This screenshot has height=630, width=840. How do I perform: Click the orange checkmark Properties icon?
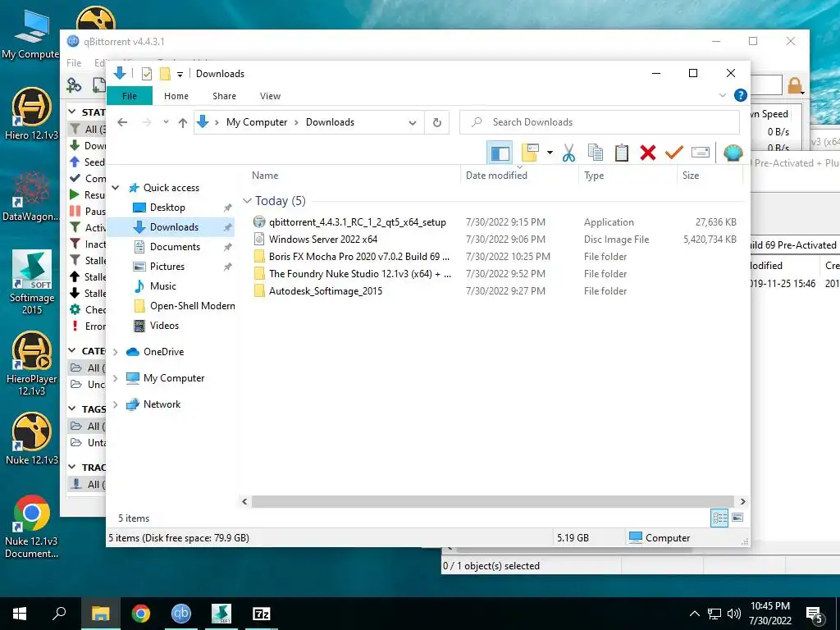coord(674,153)
